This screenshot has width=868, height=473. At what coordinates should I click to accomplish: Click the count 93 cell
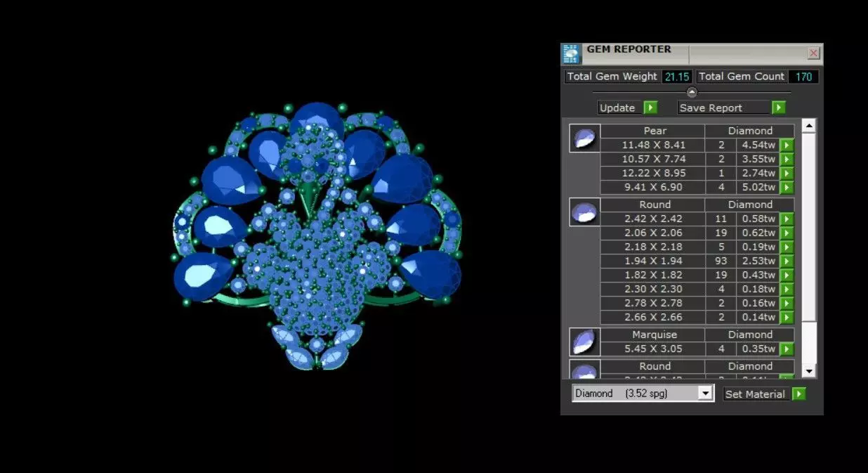click(x=721, y=261)
